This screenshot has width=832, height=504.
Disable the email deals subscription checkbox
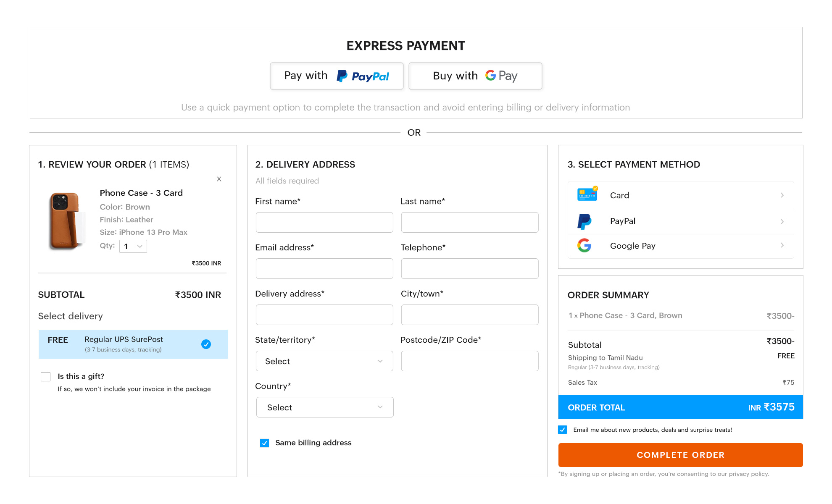[562, 429]
